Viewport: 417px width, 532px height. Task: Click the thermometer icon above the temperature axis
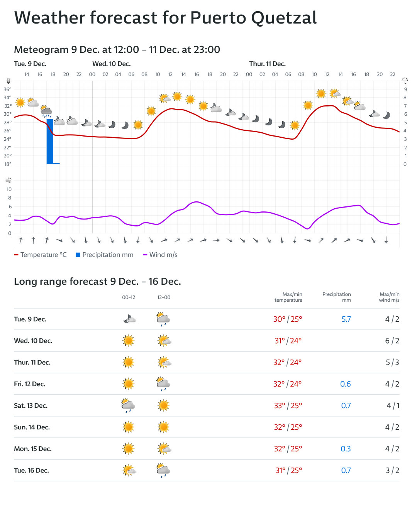tap(8, 81)
